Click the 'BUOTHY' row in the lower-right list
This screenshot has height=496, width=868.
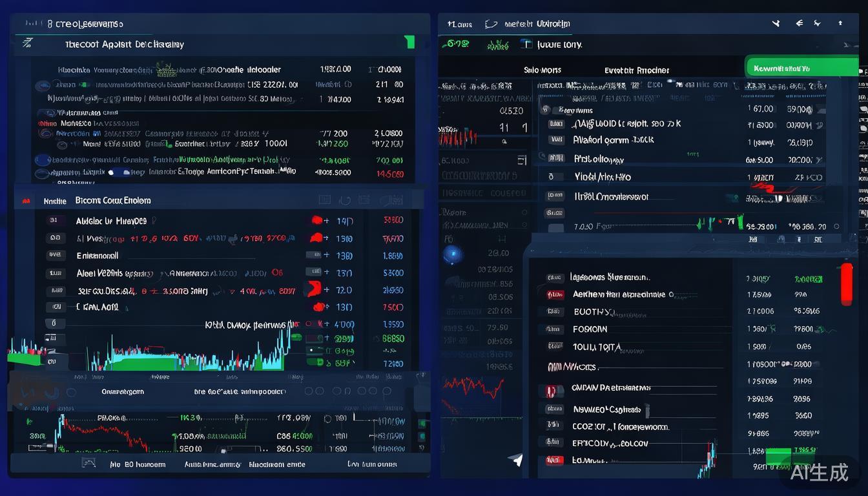coord(592,312)
